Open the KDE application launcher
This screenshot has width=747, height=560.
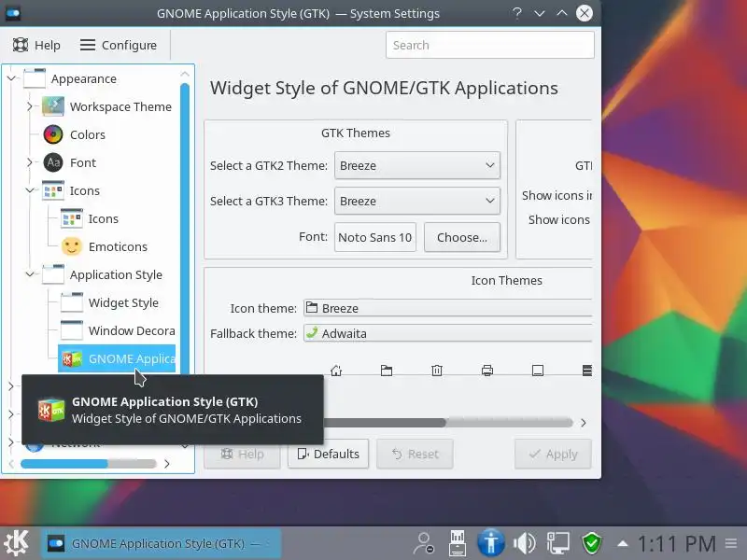(x=16, y=543)
